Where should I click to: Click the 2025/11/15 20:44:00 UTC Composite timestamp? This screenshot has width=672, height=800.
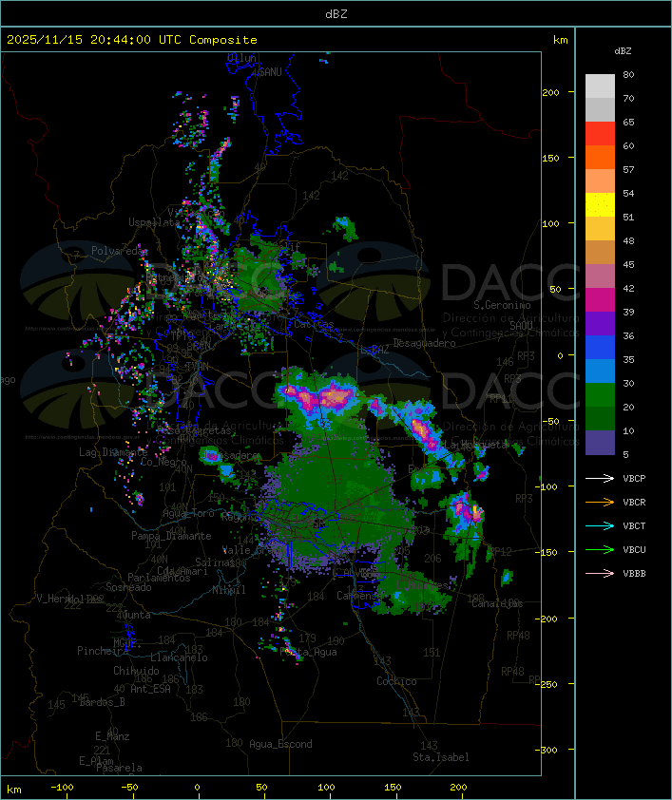(x=132, y=39)
